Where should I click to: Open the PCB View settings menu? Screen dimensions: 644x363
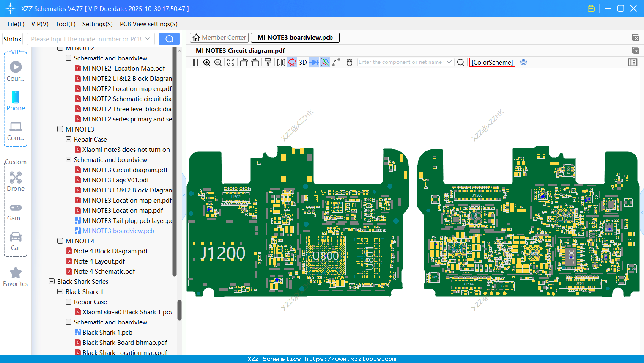point(148,24)
